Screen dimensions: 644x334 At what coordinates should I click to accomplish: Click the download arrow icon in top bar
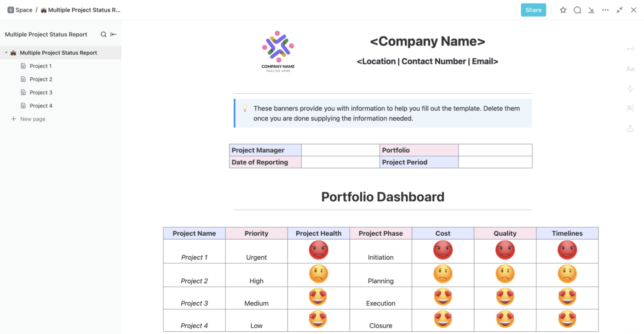(591, 10)
